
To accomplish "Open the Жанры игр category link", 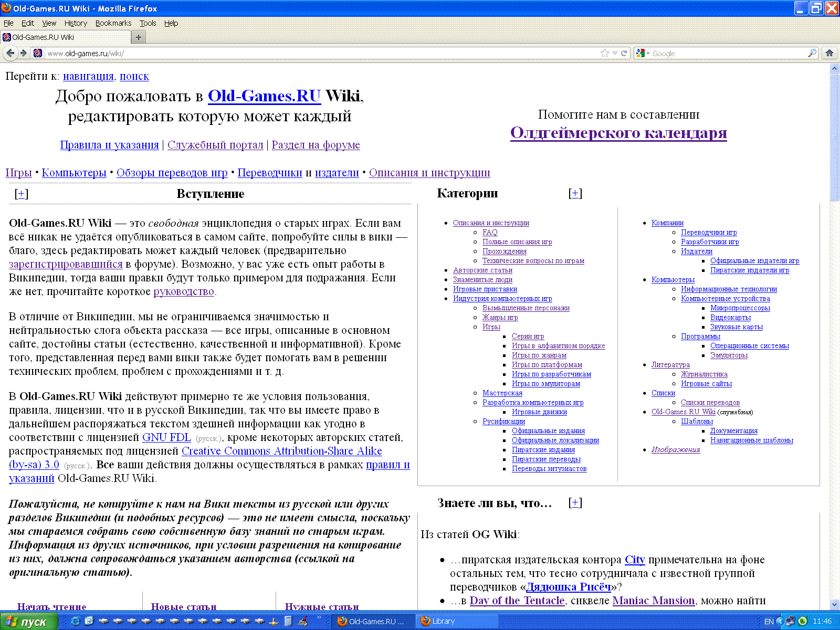I will click(500, 318).
